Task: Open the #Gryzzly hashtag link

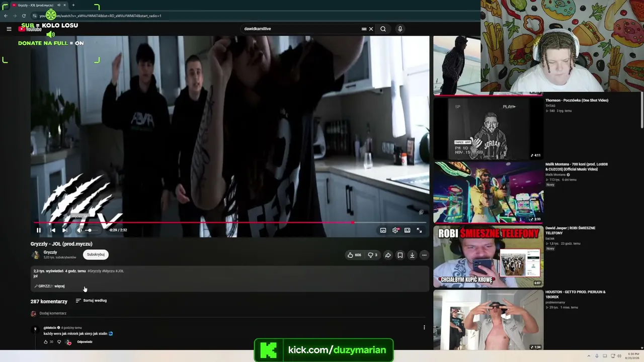Action: tap(94, 271)
